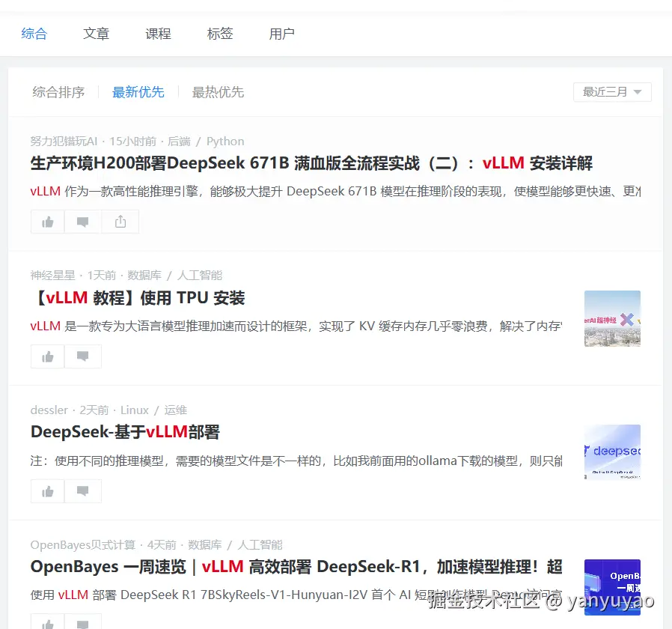The height and width of the screenshot is (629, 672).
Task: Switch to the 用户 tab
Action: (281, 34)
